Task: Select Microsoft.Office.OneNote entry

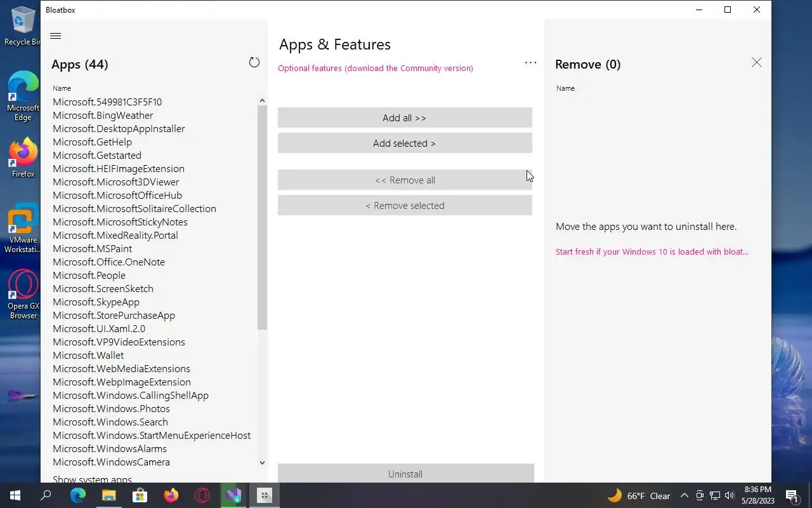Action: [108, 262]
